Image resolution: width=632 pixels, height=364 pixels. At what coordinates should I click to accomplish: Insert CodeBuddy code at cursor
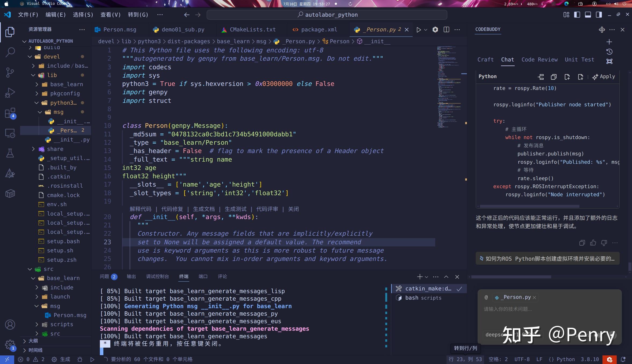point(540,77)
